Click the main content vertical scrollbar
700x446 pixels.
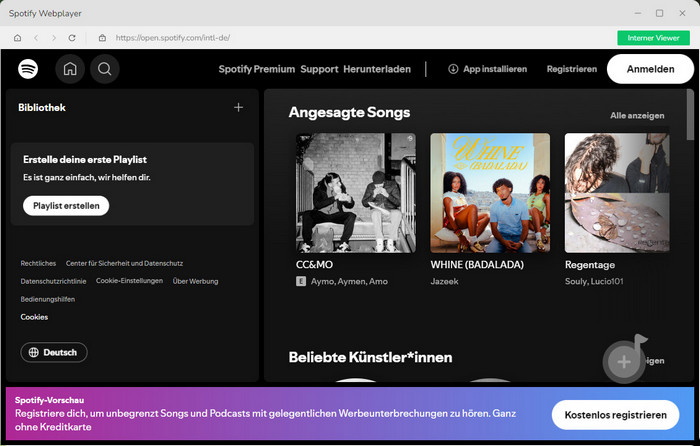click(x=690, y=115)
